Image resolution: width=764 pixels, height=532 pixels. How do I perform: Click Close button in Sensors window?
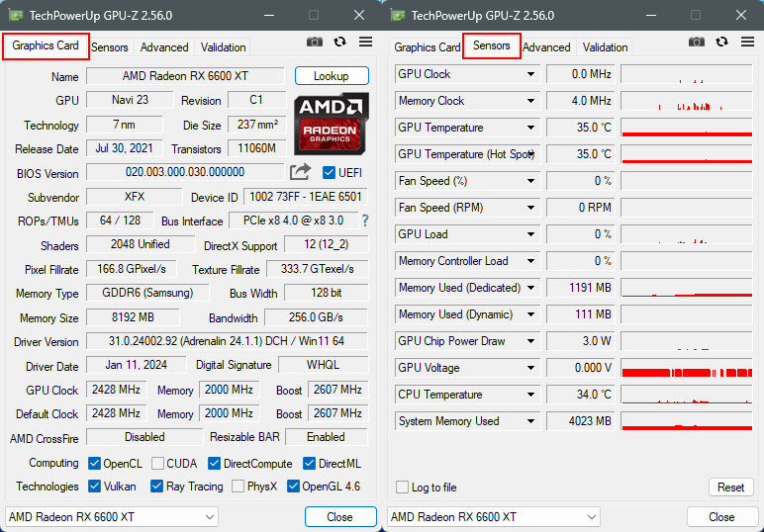pos(721,517)
